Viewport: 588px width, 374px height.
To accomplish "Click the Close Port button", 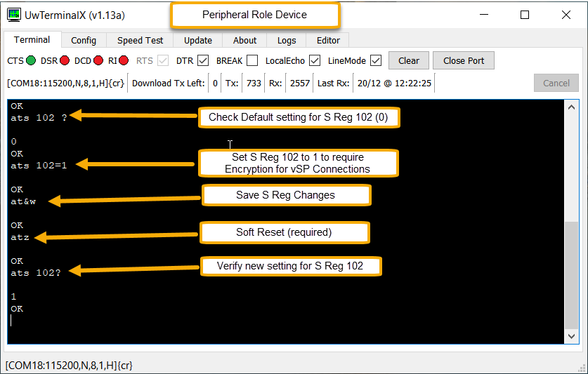I will click(x=464, y=61).
